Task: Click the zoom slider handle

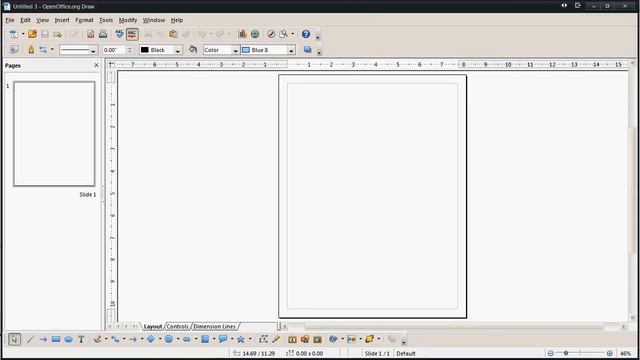Action: click(566, 353)
